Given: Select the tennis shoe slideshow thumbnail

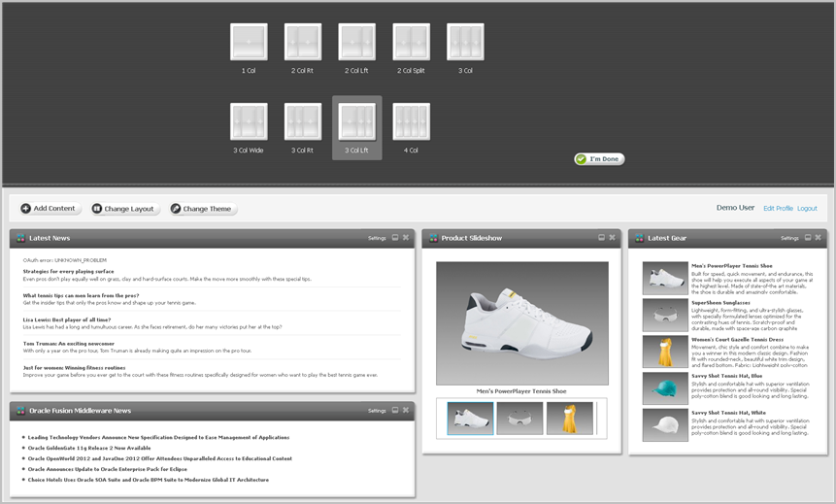Looking at the screenshot, I should tap(470, 419).
